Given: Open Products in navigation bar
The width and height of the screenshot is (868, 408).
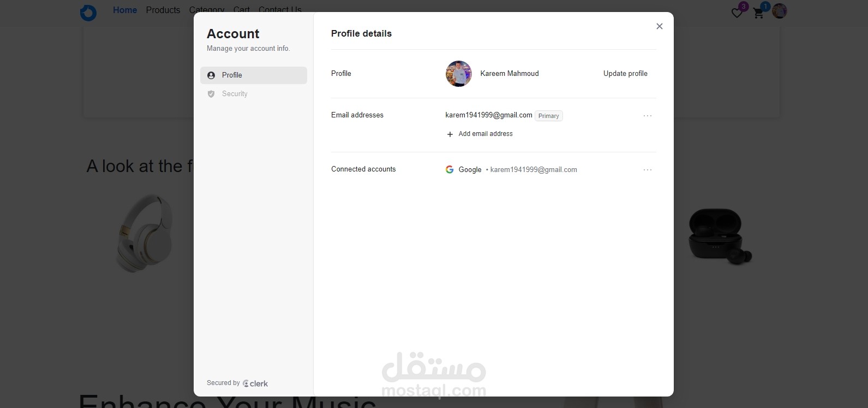Looking at the screenshot, I should 163,10.
